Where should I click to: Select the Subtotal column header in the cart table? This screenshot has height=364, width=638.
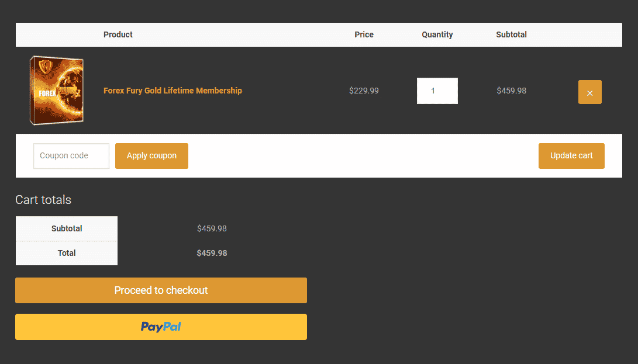click(x=511, y=34)
